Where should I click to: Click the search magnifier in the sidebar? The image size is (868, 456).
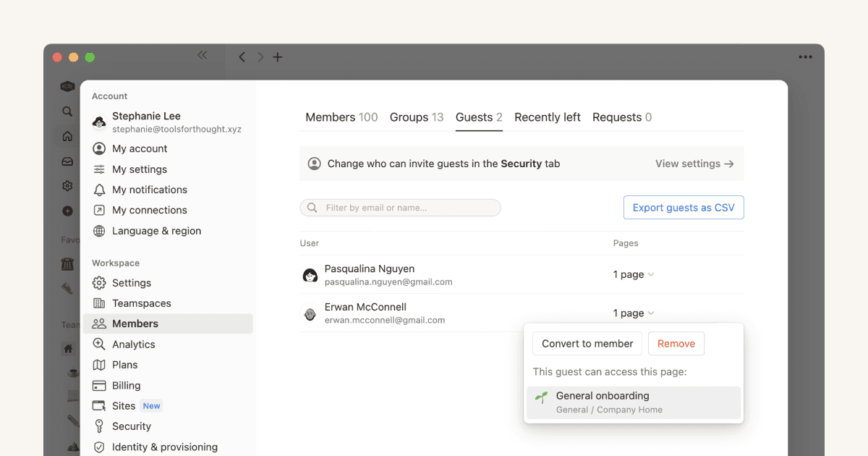[x=67, y=111]
